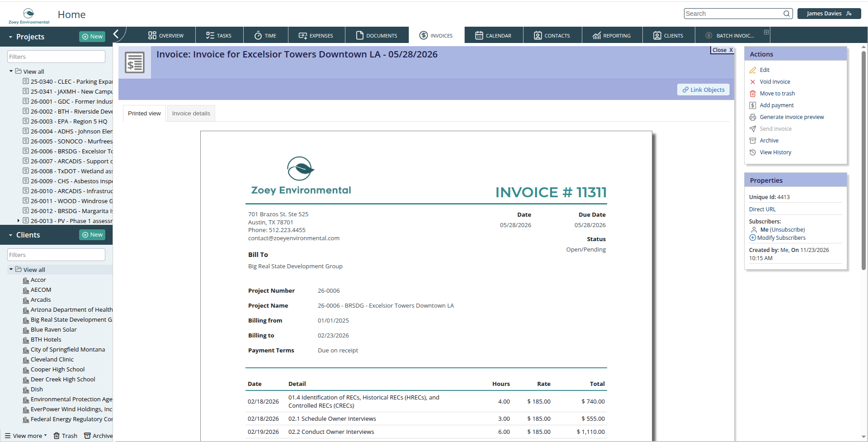The height and width of the screenshot is (442, 868).
Task: Close the invoice with Close X
Action: 722,50
